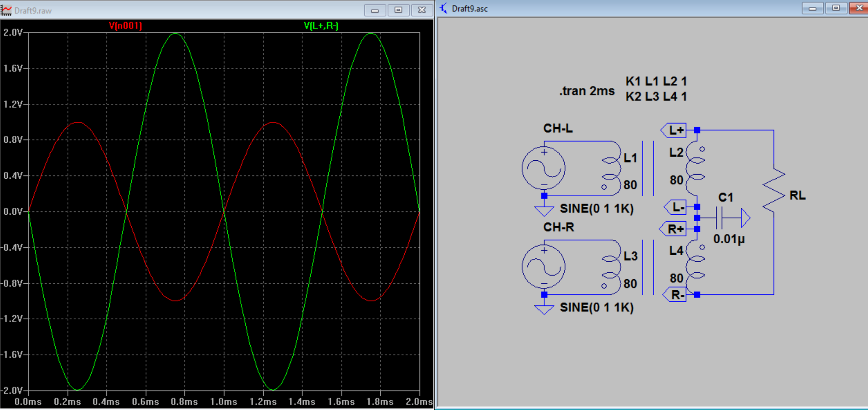Click the R- net label flag
Image resolution: width=868 pixels, height=410 pixels.
click(674, 295)
